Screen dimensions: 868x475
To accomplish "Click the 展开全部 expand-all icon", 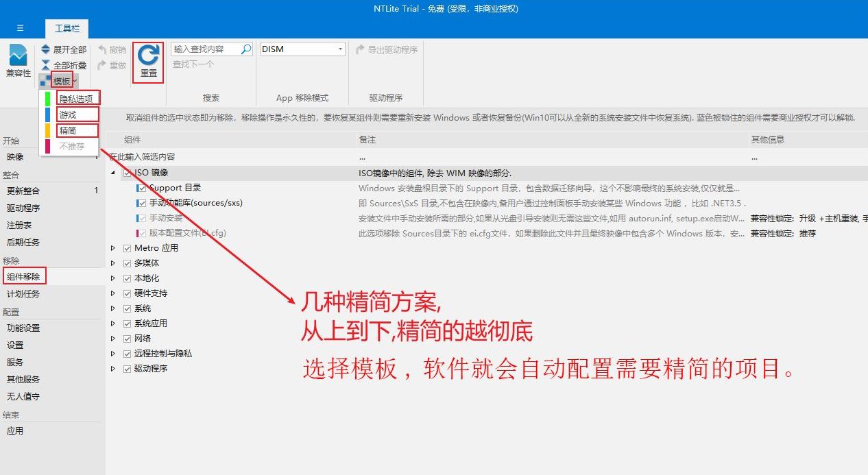I will coord(46,49).
